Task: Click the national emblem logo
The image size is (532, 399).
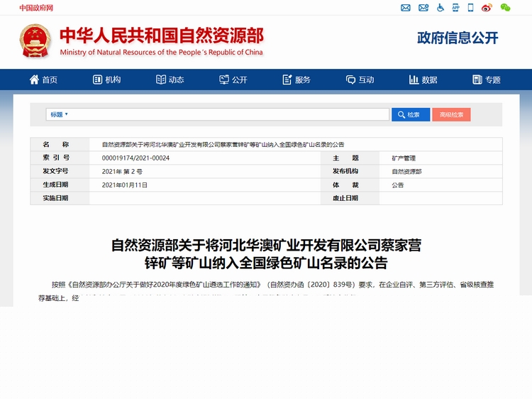Action: [x=35, y=41]
